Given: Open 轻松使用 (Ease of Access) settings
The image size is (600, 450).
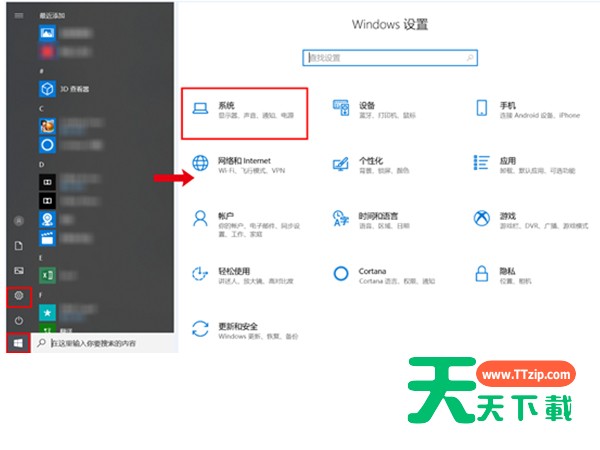Looking at the screenshot, I should 242,275.
